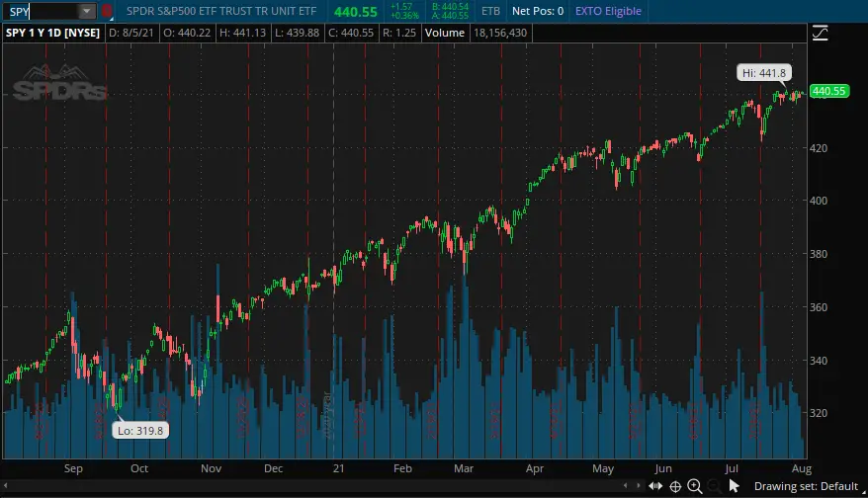Click the Jun label on the time axis

(662, 468)
